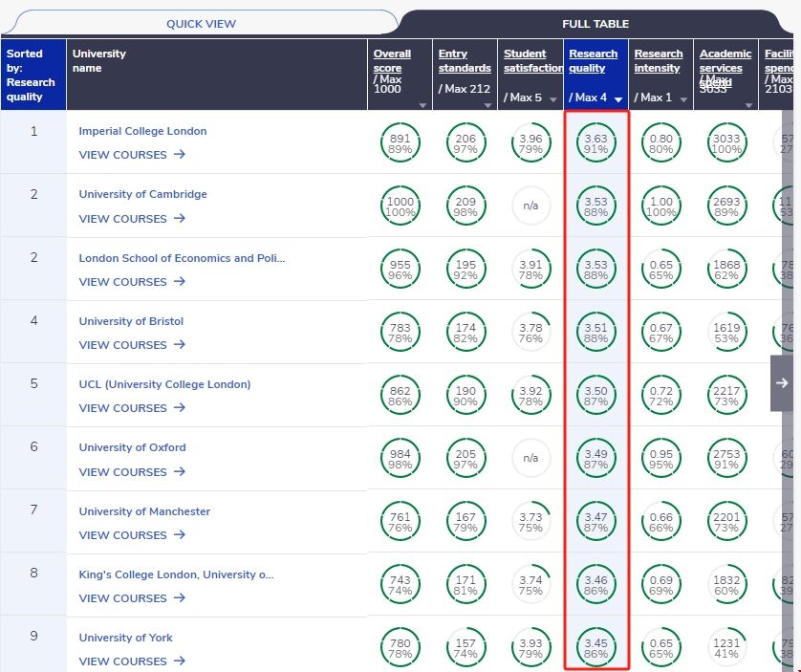Sort by Entry standards column
801x672 pixels.
click(464, 61)
